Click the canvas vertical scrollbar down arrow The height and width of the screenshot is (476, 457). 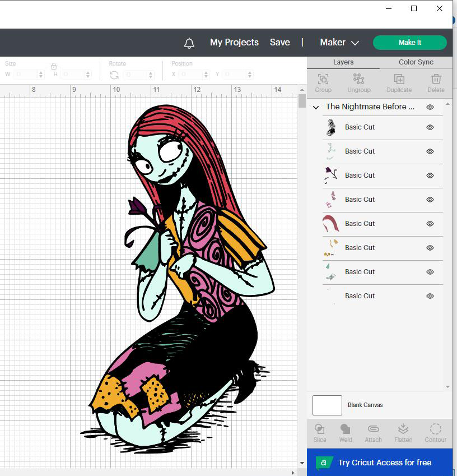pyautogui.click(x=302, y=463)
